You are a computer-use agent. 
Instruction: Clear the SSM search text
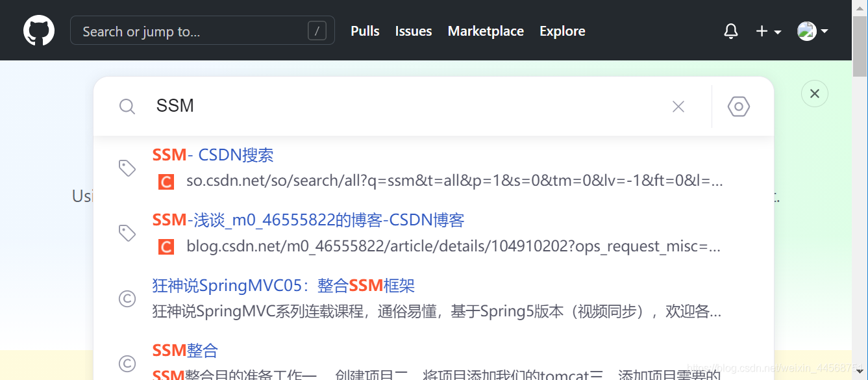point(678,107)
